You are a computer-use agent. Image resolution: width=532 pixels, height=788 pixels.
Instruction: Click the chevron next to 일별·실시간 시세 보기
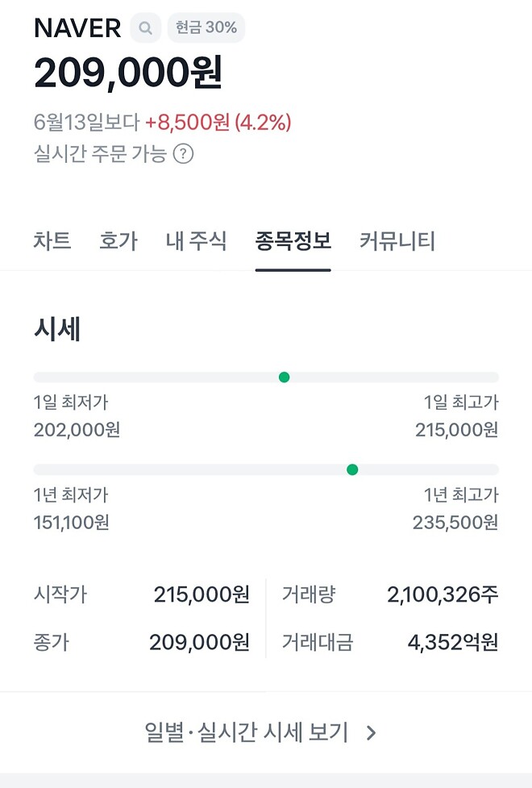[369, 732]
